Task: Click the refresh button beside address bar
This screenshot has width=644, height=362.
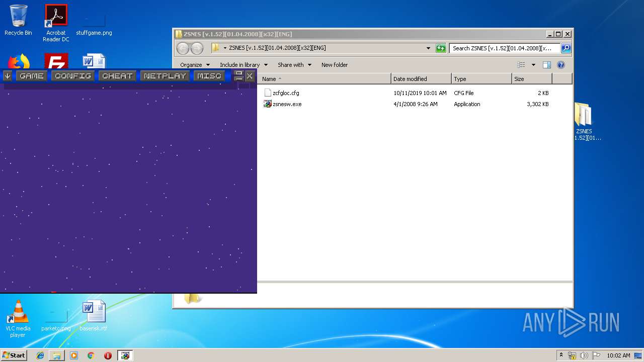Action: tap(441, 48)
